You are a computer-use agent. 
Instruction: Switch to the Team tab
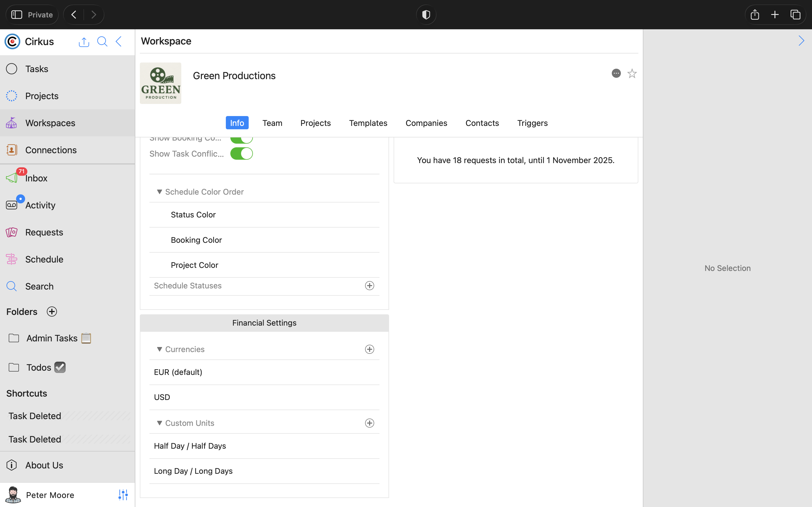[x=272, y=123]
